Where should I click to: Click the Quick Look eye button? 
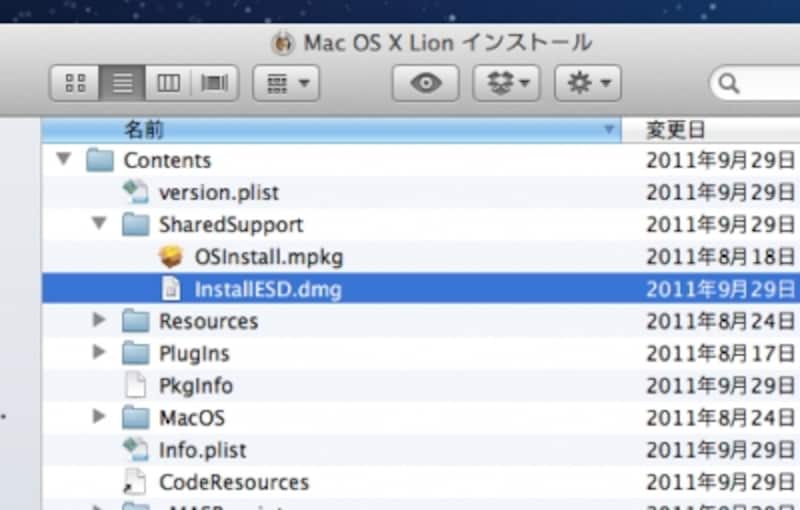(426, 83)
